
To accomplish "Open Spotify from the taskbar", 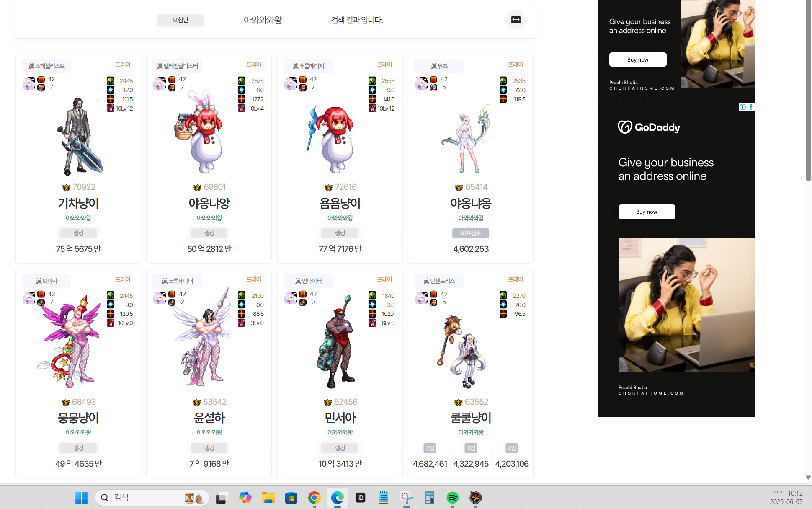I will 452,498.
